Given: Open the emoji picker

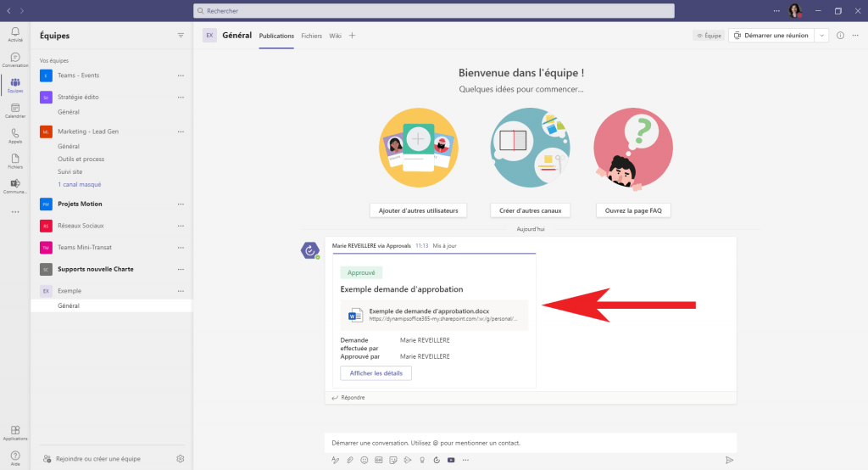Looking at the screenshot, I should pos(364,460).
